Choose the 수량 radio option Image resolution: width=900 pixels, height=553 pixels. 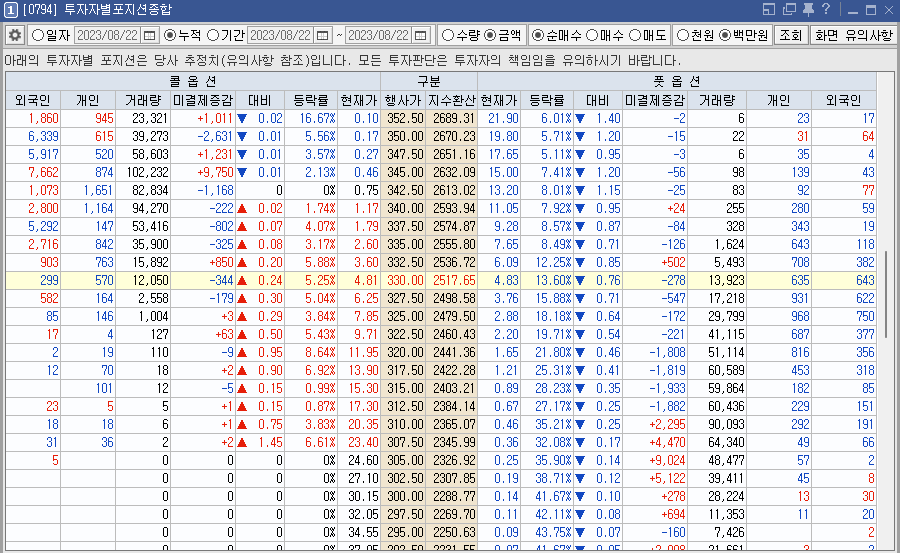click(448, 36)
